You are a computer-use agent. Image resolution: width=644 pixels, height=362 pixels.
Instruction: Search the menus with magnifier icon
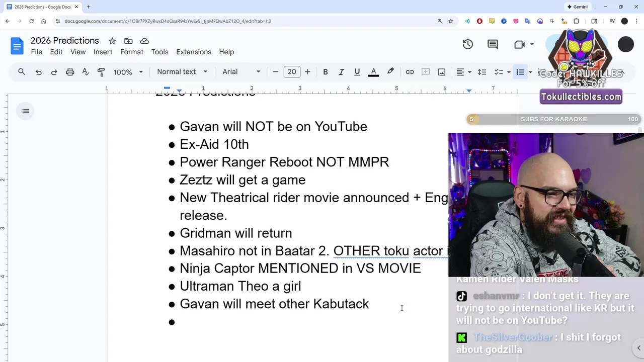point(22,72)
